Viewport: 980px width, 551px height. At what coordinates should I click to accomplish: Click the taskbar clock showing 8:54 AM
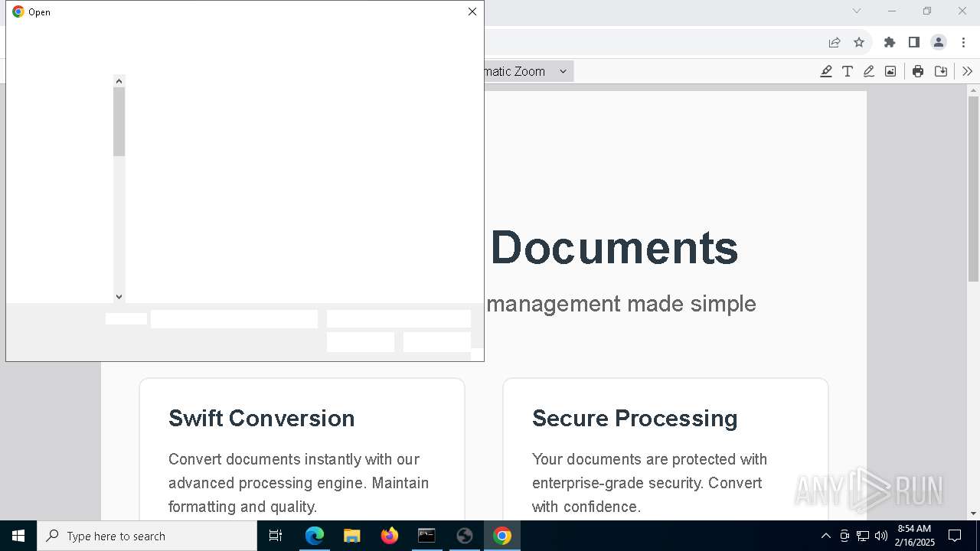(x=915, y=536)
